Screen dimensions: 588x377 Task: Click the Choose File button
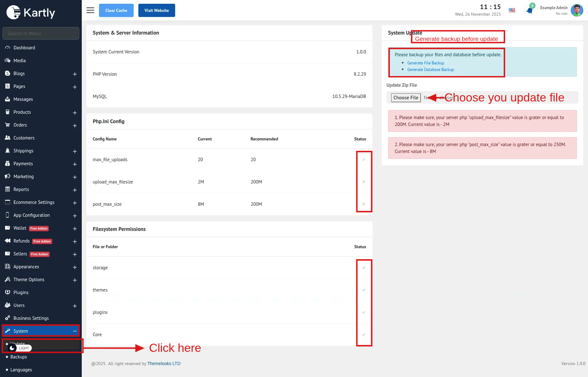tap(406, 98)
